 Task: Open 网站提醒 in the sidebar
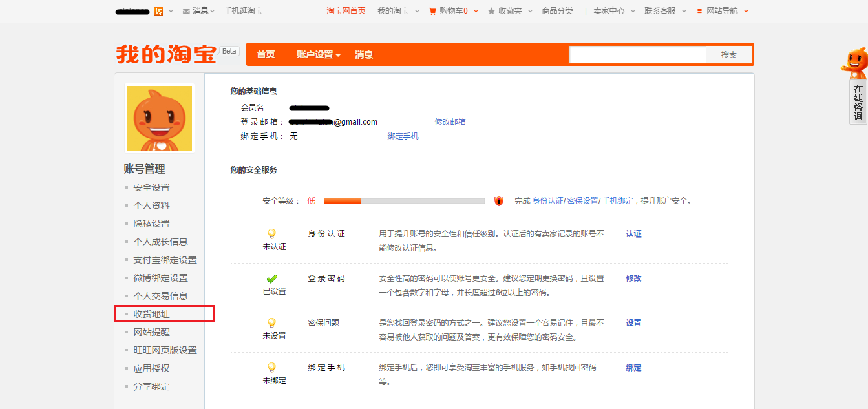click(152, 332)
